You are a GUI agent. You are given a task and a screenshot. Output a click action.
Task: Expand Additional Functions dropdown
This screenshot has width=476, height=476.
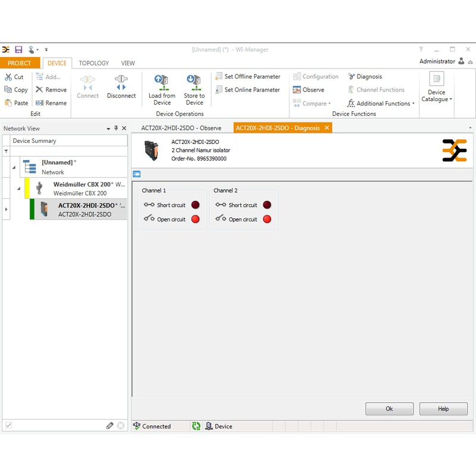tap(381, 104)
